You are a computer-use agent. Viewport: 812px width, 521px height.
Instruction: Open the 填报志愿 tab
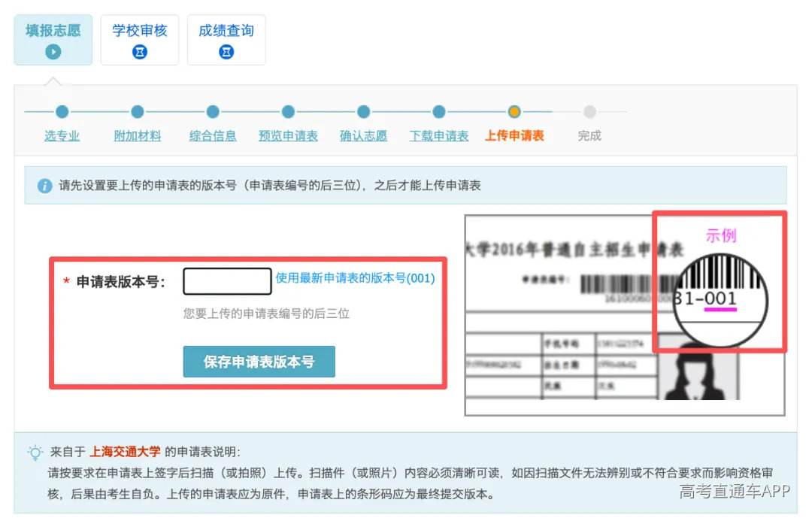click(x=53, y=40)
